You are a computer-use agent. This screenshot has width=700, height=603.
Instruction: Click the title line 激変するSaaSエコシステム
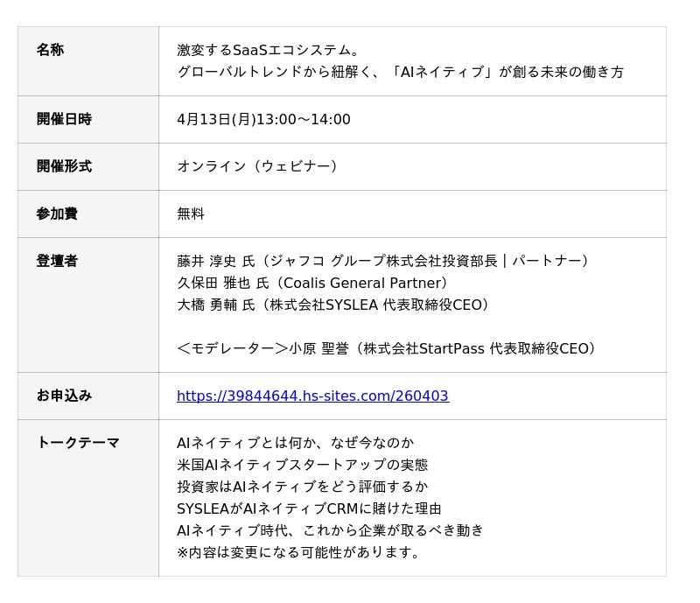pyautogui.click(x=269, y=51)
